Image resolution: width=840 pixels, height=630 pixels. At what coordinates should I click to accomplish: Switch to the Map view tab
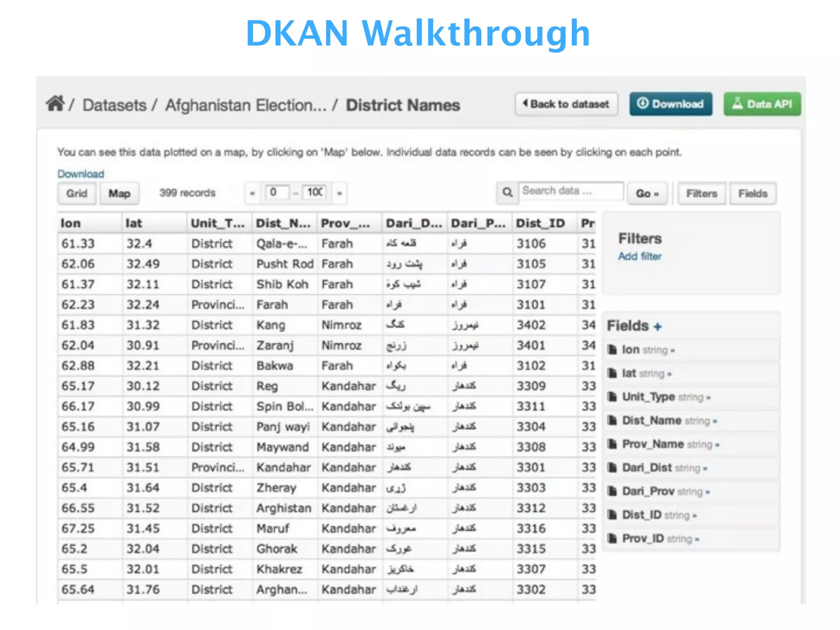coord(119,193)
